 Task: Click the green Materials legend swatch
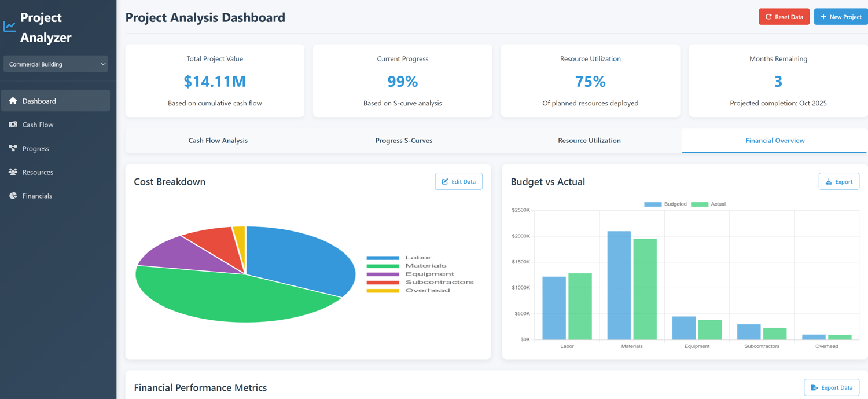(x=383, y=266)
